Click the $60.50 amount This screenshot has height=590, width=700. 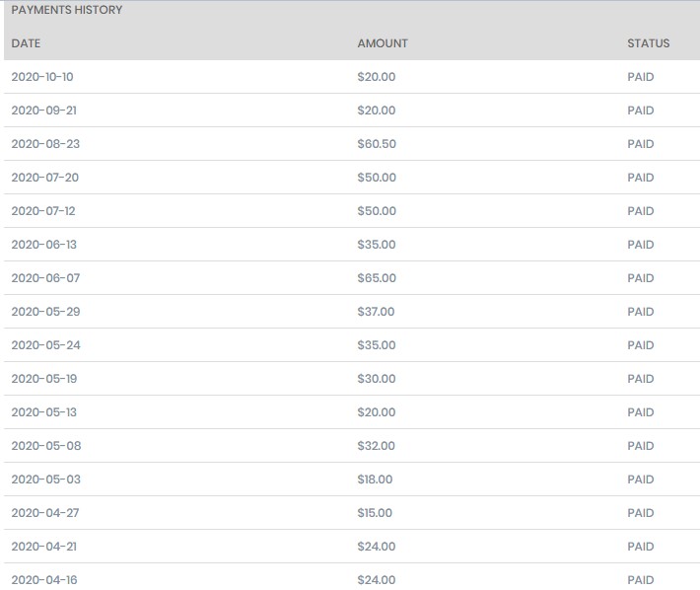(377, 144)
